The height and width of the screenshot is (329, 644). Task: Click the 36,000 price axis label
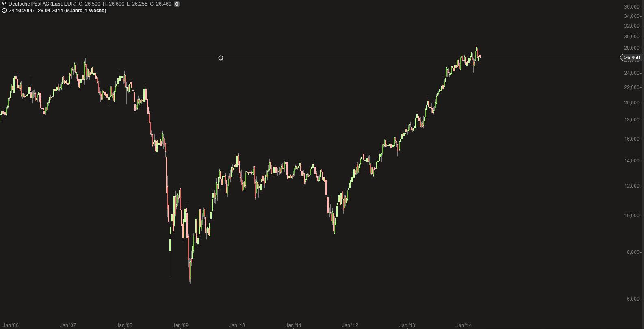(632, 7)
